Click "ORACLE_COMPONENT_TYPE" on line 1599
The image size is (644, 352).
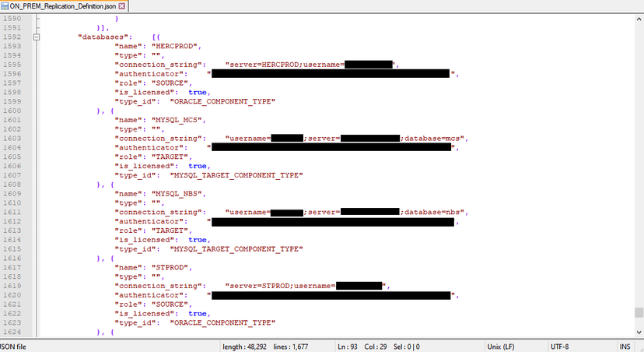tap(222, 101)
